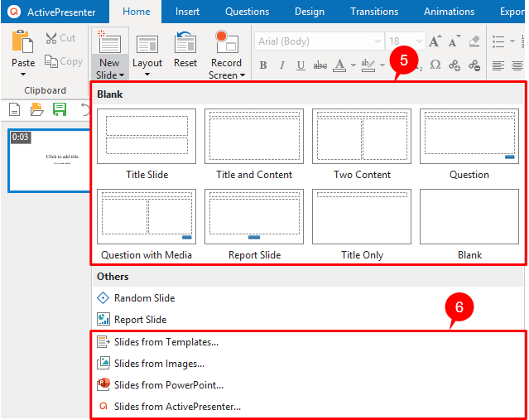Click the Slides from Templates icon
The height and width of the screenshot is (420, 529).
click(x=103, y=342)
